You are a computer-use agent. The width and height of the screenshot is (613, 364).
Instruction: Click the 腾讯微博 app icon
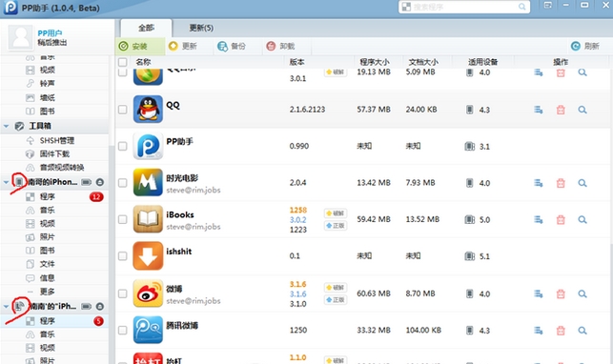pos(148,330)
